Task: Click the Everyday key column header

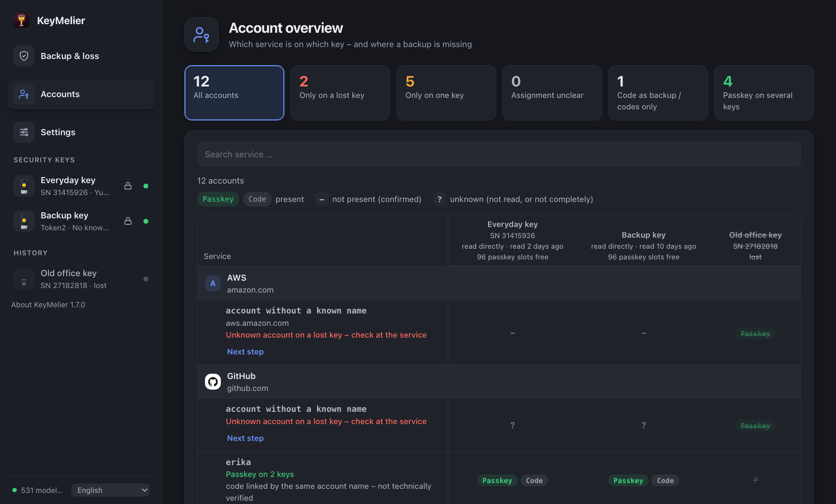Action: point(512,241)
